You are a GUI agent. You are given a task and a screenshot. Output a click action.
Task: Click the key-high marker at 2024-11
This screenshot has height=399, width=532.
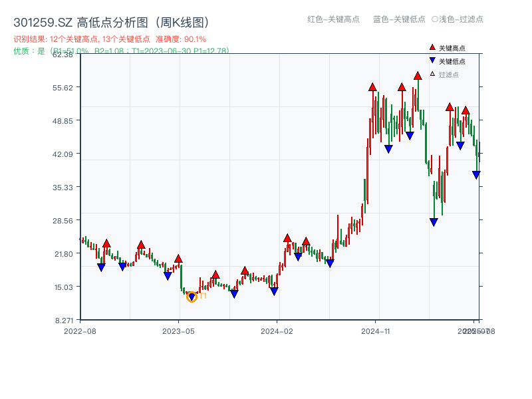[x=372, y=87]
